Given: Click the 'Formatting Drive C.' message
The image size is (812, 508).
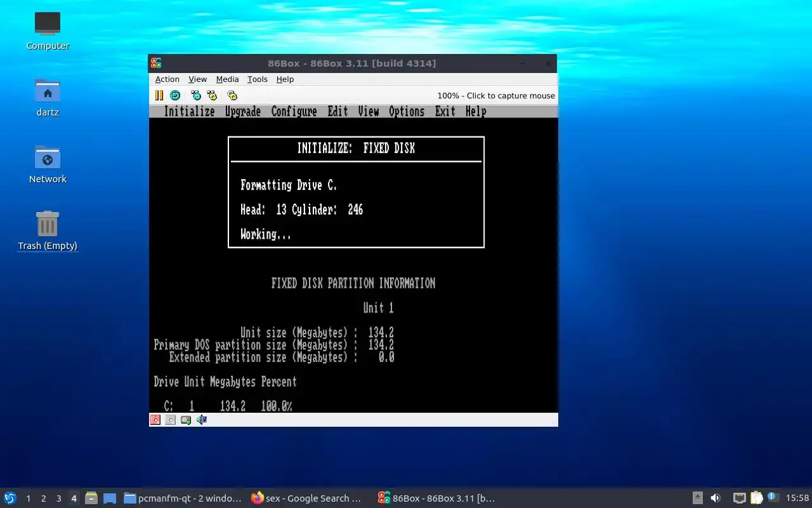Looking at the screenshot, I should pos(289,185).
